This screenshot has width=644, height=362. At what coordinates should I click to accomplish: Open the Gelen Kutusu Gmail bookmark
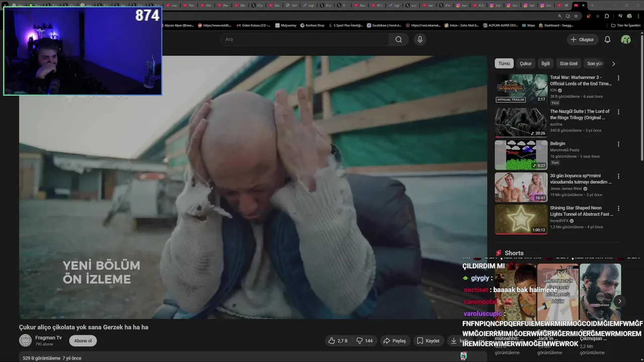click(x=253, y=25)
